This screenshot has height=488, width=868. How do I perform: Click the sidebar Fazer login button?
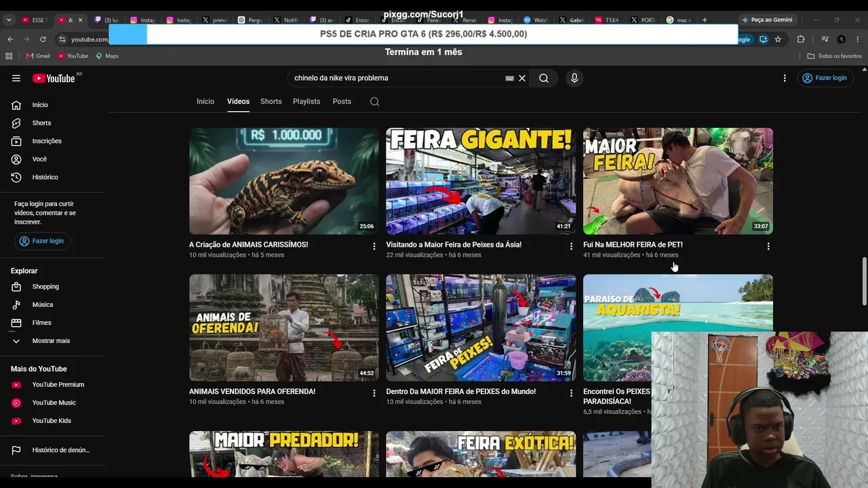pos(43,241)
